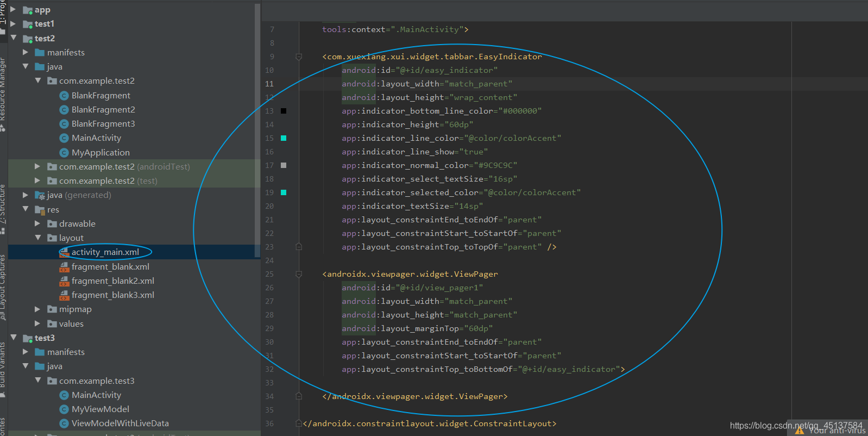This screenshot has width=868, height=436.
Task: Expand drawable folder arrow
Action: point(37,223)
